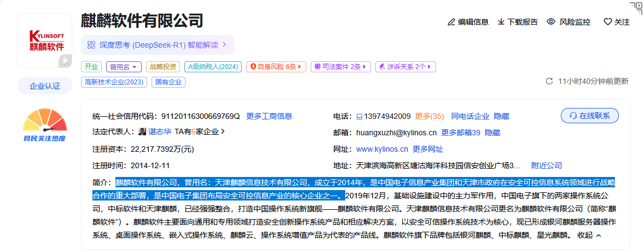Click the registration date 2014-12-11

pyautogui.click(x=150, y=165)
